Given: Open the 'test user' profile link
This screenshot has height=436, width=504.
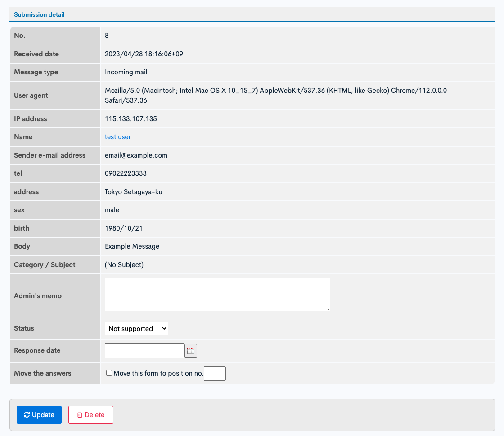Looking at the screenshot, I should coord(117,137).
